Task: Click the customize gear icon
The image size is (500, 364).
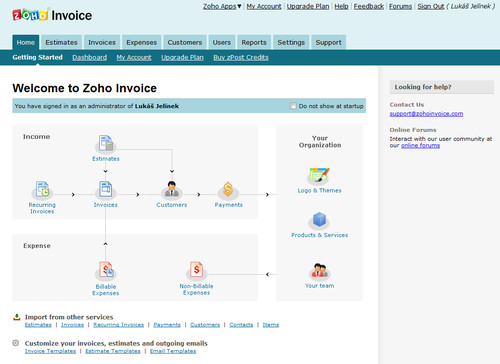Action: pyautogui.click(x=16, y=343)
